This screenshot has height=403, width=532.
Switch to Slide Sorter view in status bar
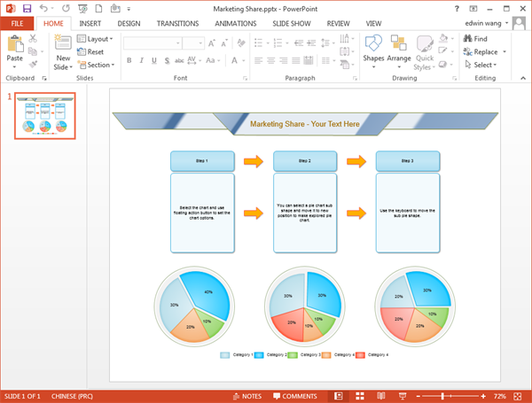[x=361, y=396]
